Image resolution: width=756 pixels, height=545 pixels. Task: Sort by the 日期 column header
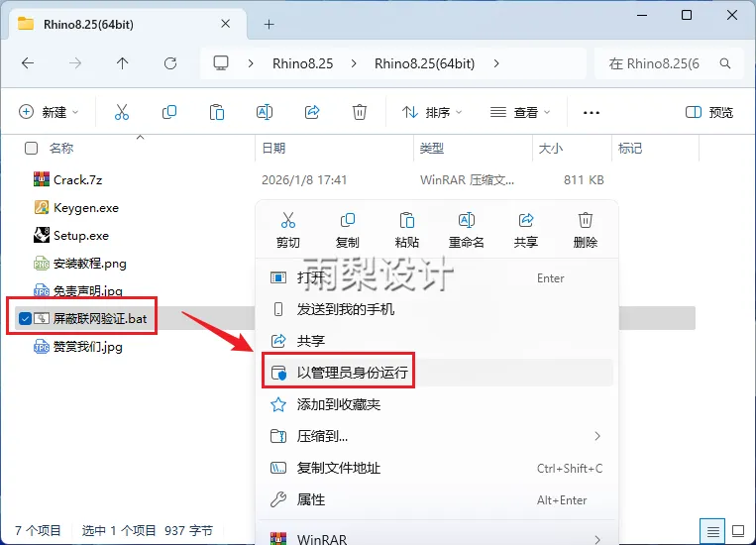coord(273,148)
